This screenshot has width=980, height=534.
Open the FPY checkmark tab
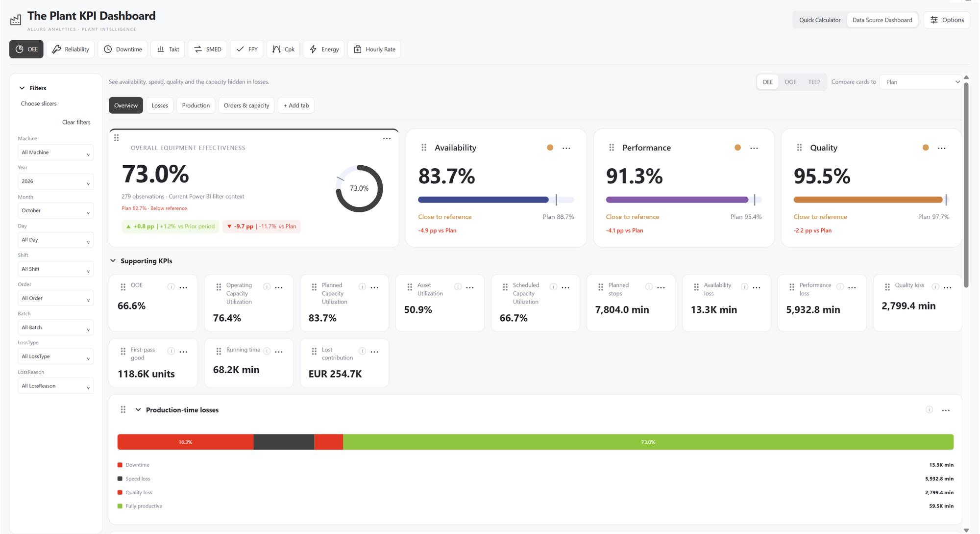pos(246,49)
